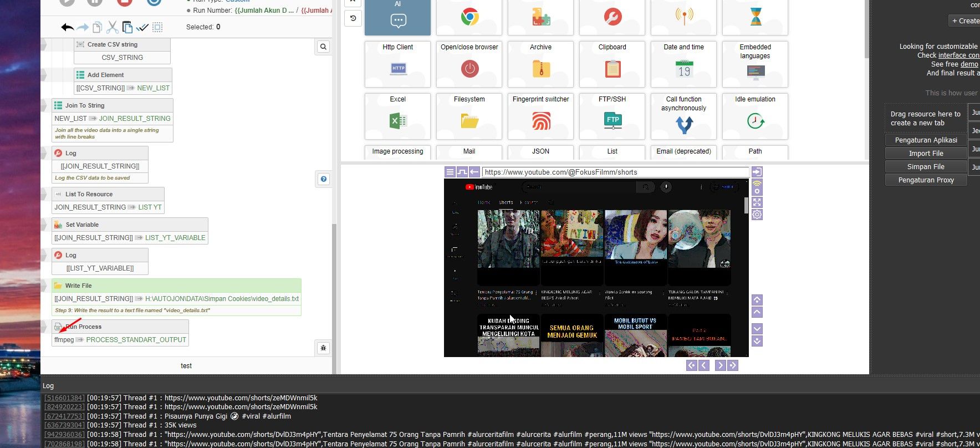Screen dimensions: 980x448
Task: Click the first YouTube shorts thumbnail
Action: pyautogui.click(x=508, y=240)
